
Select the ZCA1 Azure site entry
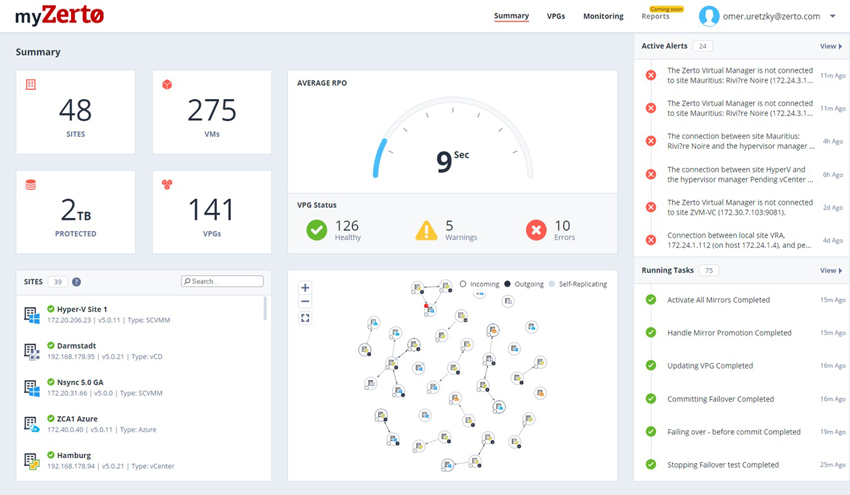[x=141, y=424]
